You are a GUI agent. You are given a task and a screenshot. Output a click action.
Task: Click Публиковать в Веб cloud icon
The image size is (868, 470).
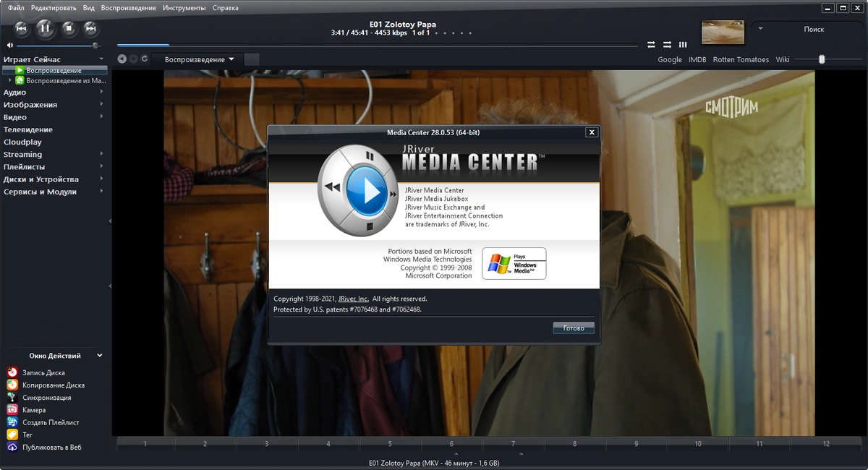12,447
